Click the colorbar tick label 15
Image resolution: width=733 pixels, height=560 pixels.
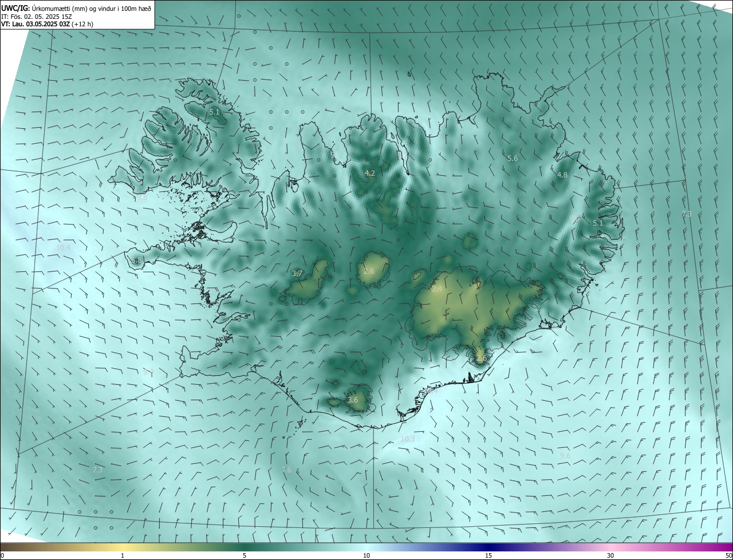coord(488,556)
